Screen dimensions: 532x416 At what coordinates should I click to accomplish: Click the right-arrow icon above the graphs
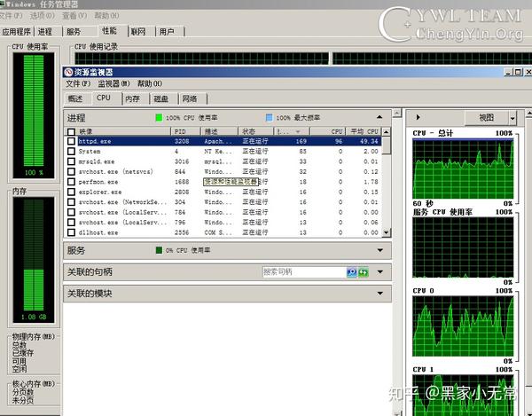(x=418, y=117)
